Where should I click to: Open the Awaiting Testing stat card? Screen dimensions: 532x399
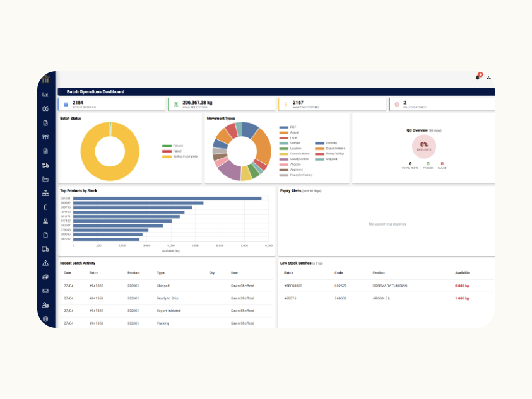pos(332,105)
